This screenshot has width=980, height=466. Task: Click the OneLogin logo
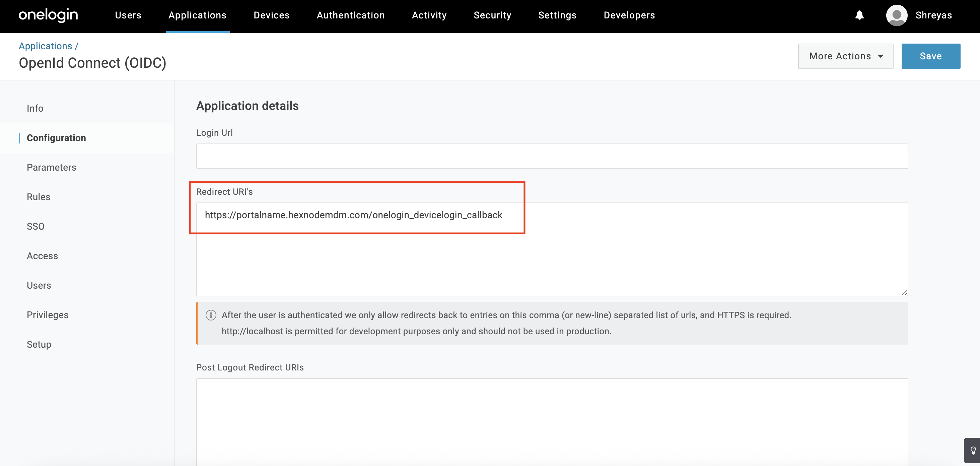(x=48, y=15)
